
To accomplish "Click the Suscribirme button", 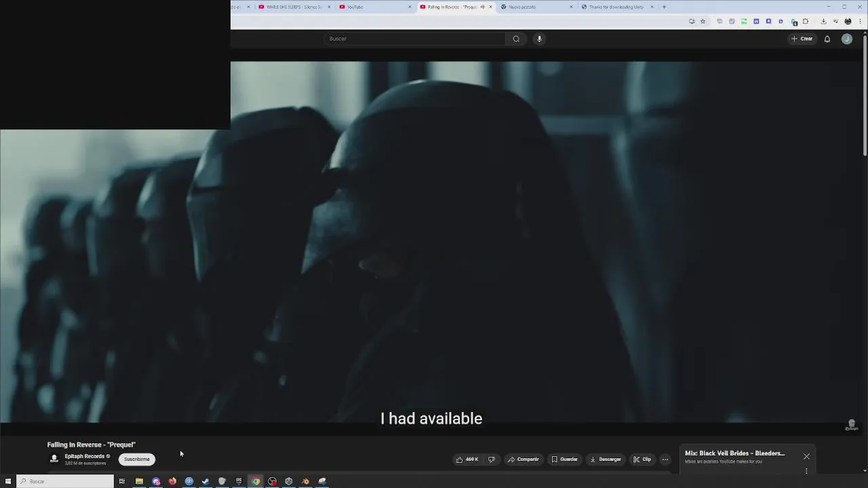I will click(x=137, y=459).
